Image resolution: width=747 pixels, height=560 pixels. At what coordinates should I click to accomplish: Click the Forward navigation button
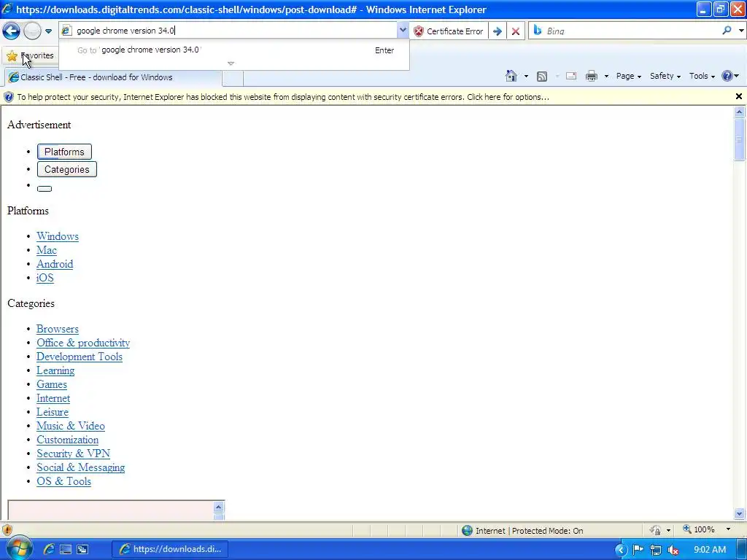pos(32,31)
